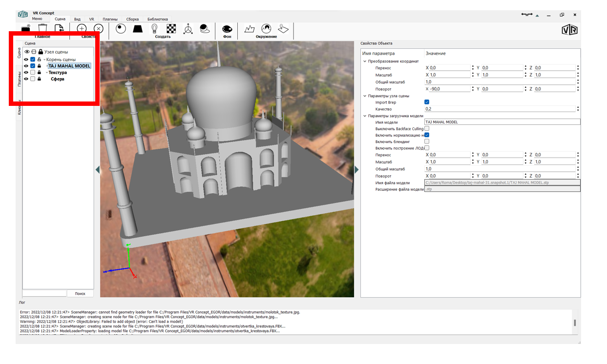
Task: Click the sphere creation icon in toolbar
Action: (x=121, y=29)
